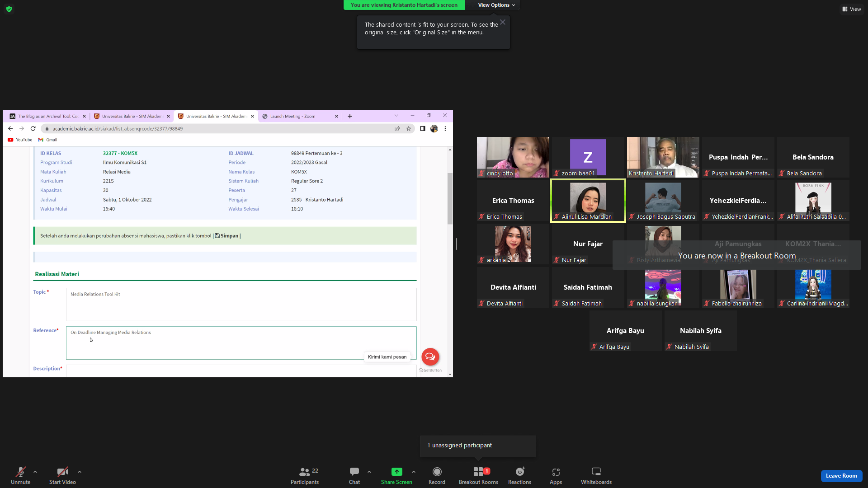Select Joseph Bagus Saputra's tile
The image size is (868, 488).
pos(663,201)
